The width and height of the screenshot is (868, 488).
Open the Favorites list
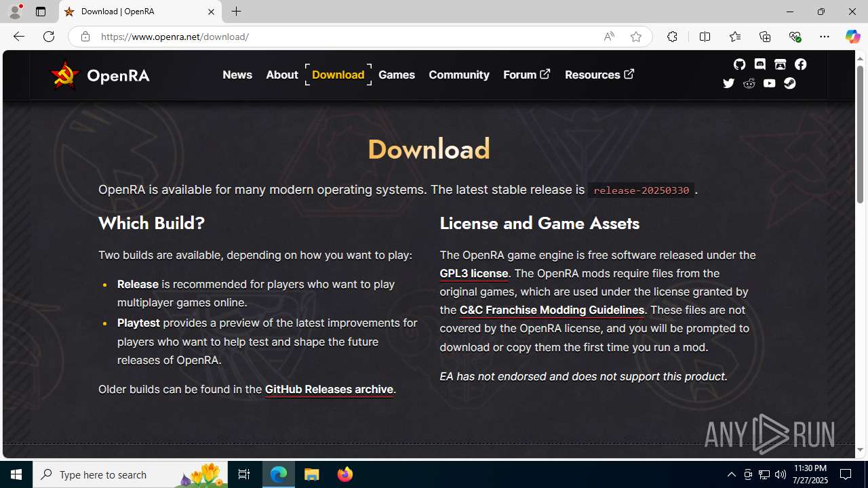coord(734,37)
